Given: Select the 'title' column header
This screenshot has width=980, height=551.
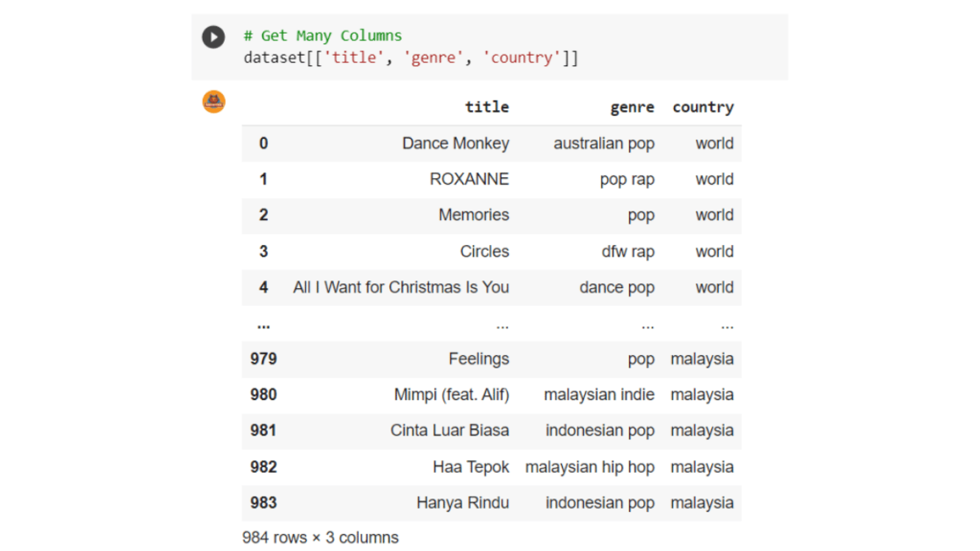Looking at the screenshot, I should [486, 107].
